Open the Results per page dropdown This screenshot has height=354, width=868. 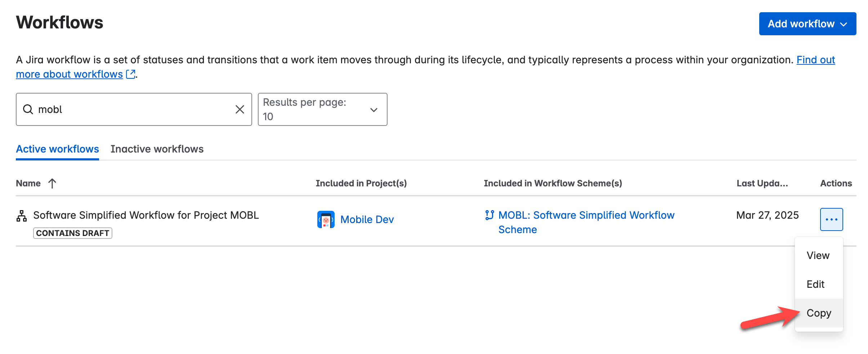[322, 109]
